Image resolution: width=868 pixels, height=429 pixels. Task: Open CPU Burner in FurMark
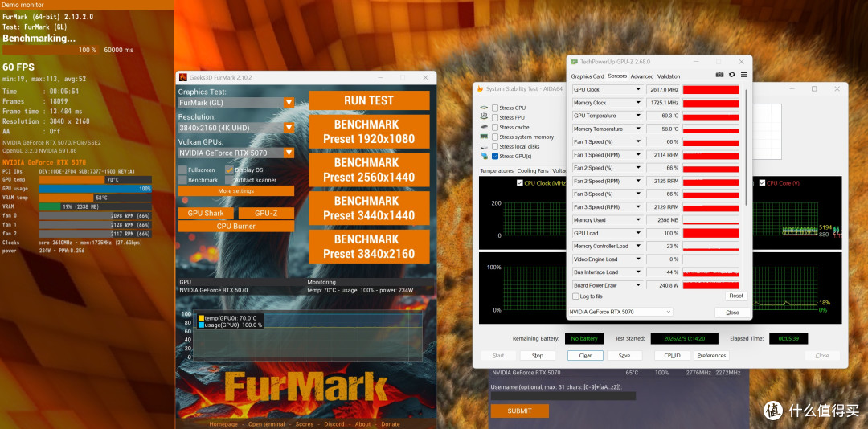pos(235,226)
